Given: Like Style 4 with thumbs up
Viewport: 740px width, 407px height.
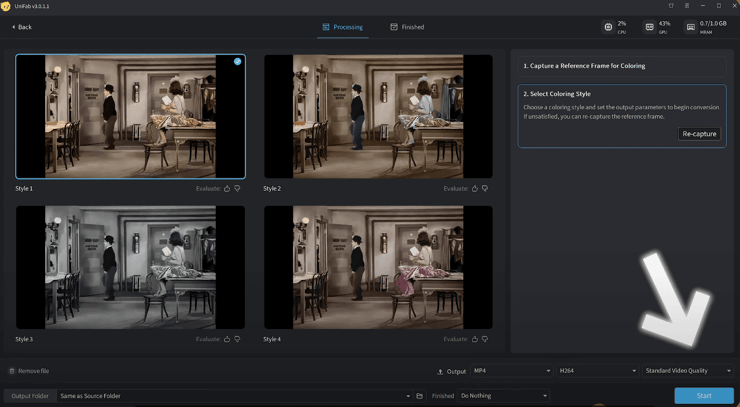Looking at the screenshot, I should coord(475,339).
